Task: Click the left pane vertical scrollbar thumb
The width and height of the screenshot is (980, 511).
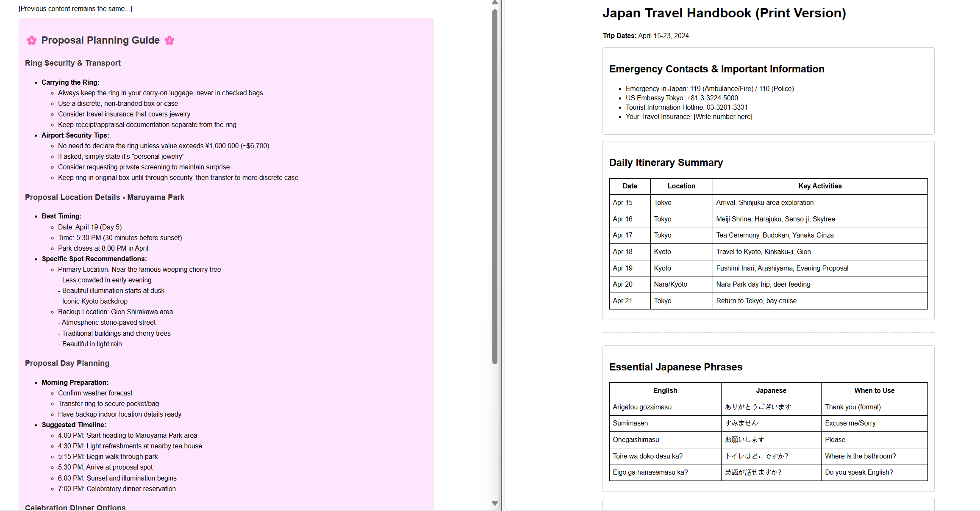Action: tap(494, 186)
